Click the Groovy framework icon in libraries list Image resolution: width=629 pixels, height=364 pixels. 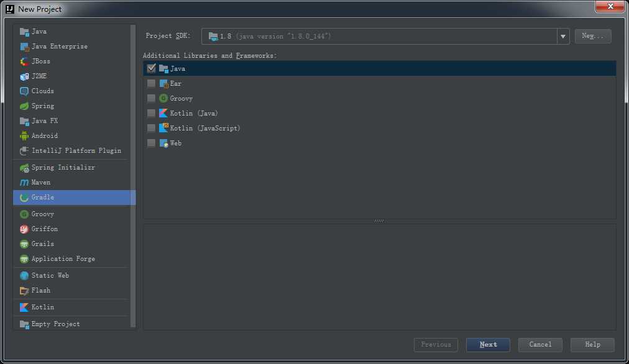[163, 98]
